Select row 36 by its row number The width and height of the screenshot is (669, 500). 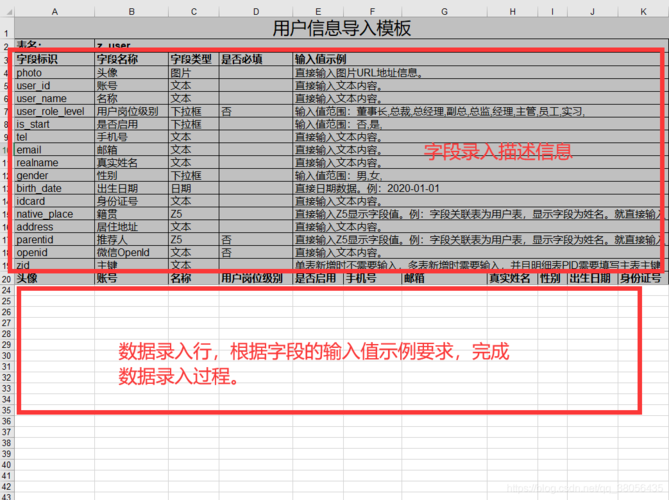click(7, 421)
